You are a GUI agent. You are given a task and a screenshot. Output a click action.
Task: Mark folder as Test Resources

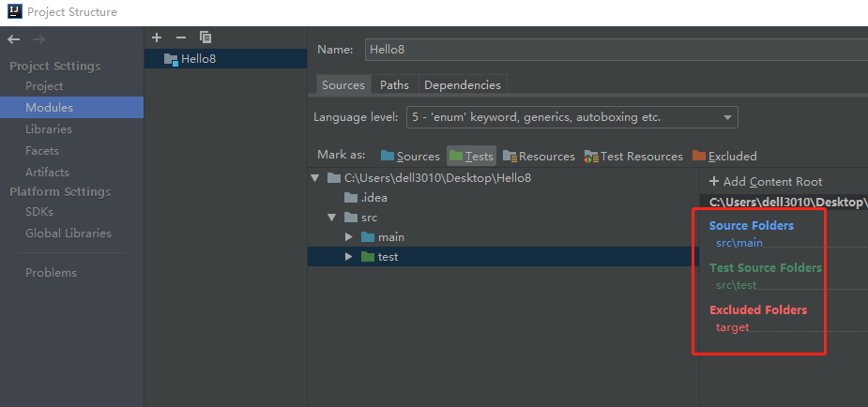point(633,157)
